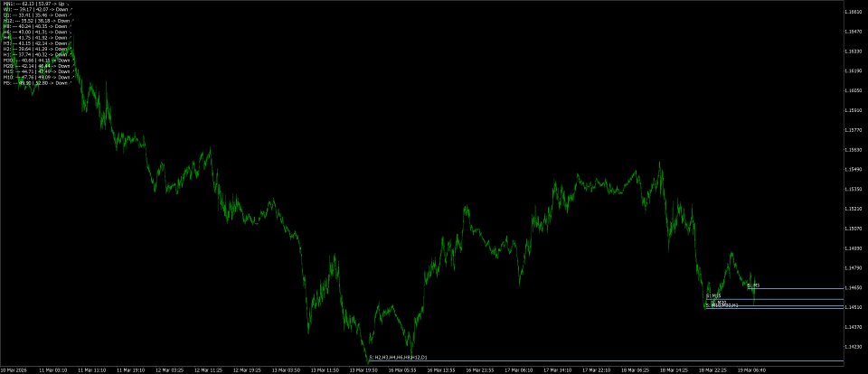The width and height of the screenshot is (868, 374).
Task: Select the 'S: M15' support level label
Action: 713,296
